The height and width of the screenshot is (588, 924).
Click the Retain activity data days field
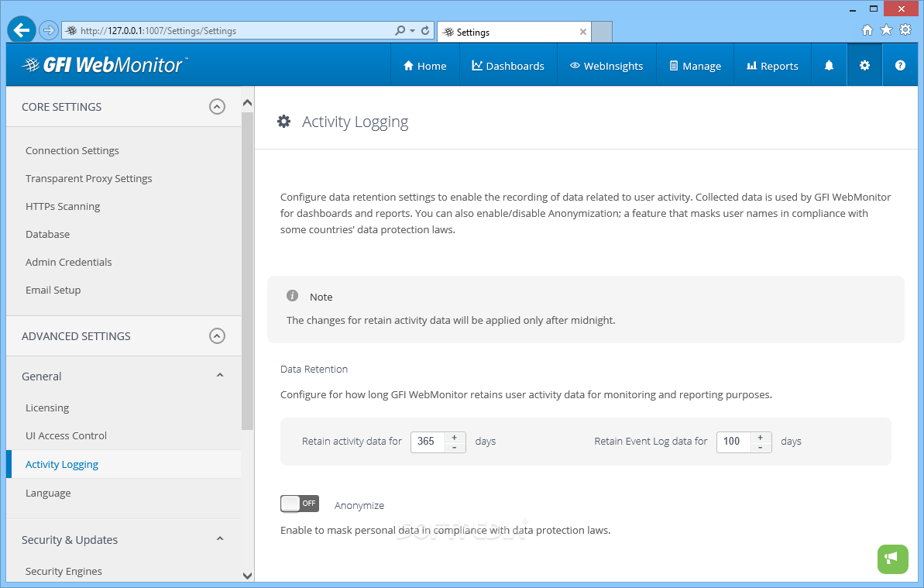427,442
